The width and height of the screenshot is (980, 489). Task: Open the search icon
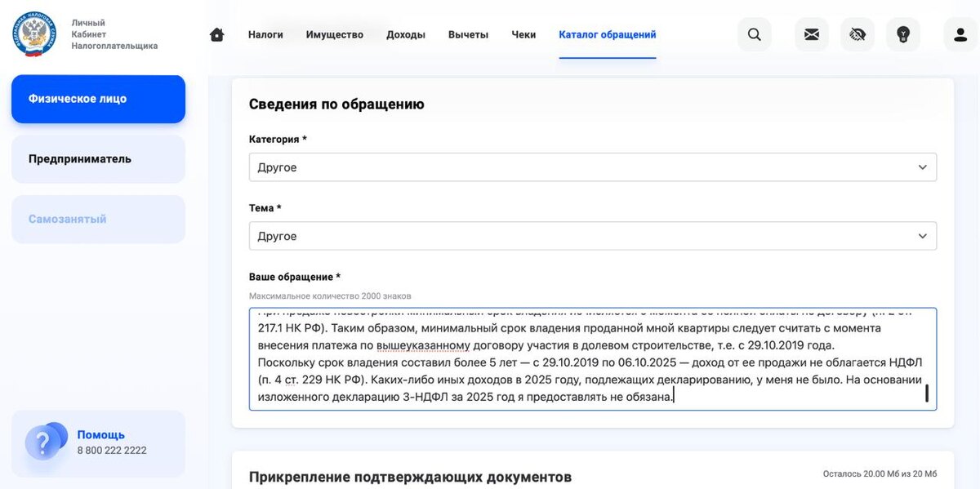coord(754,34)
